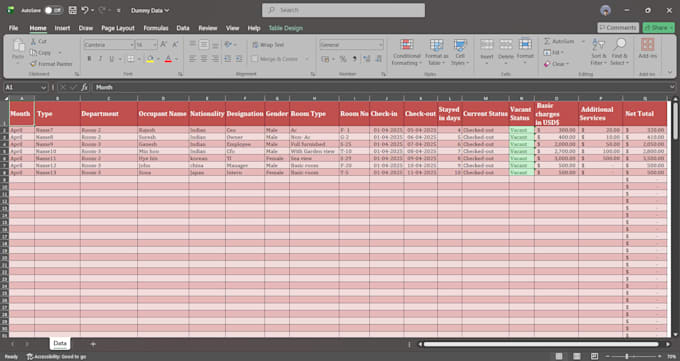The image size is (680, 361).
Task: Increase the decimal places
Action: tap(367, 59)
